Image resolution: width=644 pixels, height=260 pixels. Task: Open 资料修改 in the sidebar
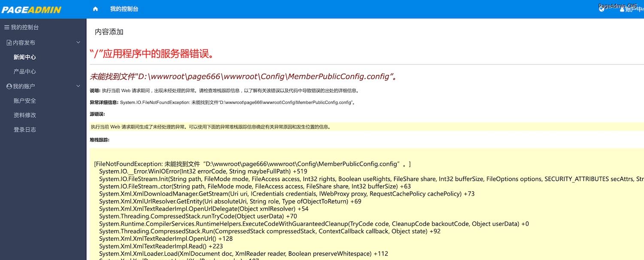pyautogui.click(x=25, y=115)
